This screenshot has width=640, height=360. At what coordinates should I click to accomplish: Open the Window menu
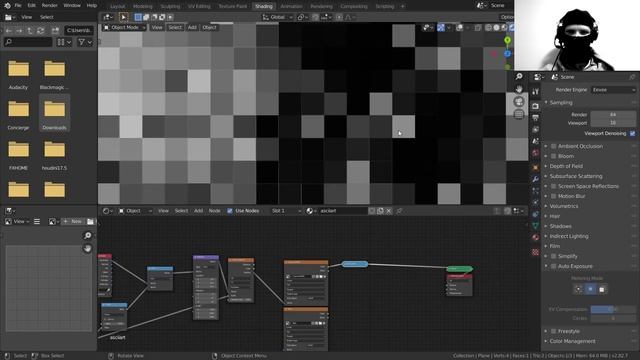72,6
